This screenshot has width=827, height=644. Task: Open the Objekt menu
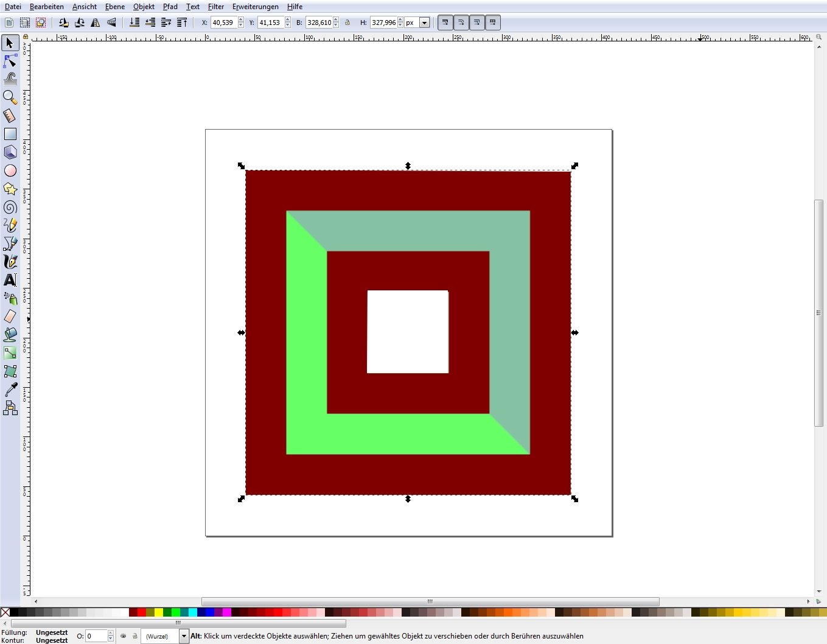(144, 7)
